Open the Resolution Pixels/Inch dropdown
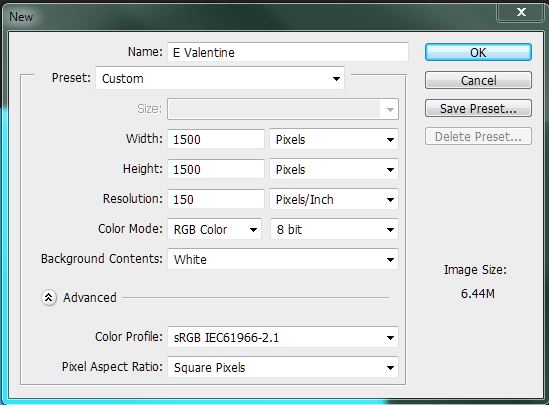 click(x=334, y=200)
